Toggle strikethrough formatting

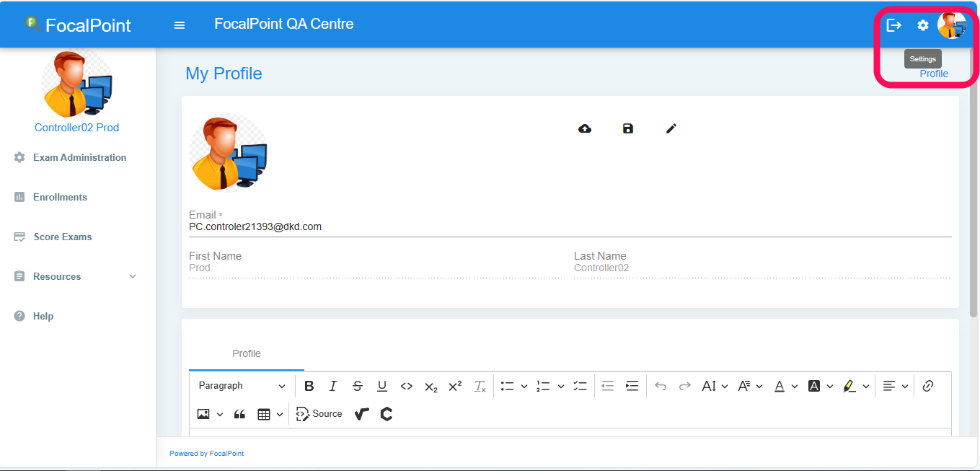358,386
